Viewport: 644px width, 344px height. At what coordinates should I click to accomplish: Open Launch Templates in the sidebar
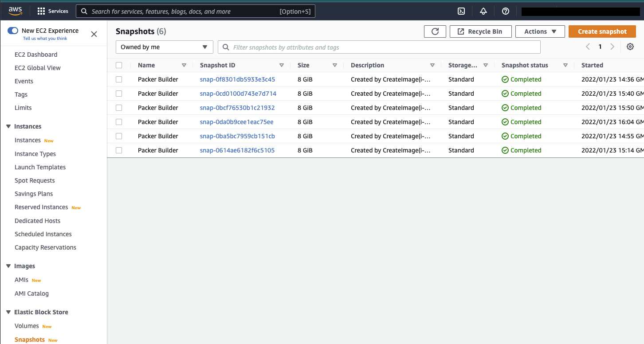coord(40,167)
